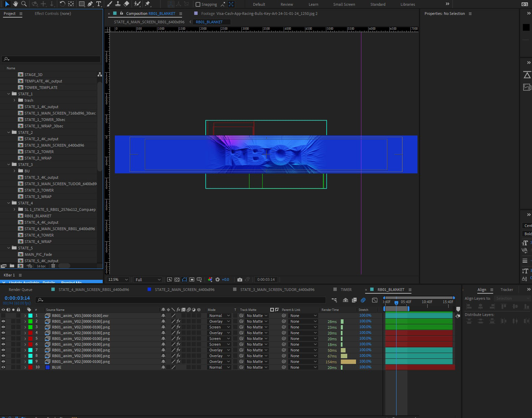Select the Brush tool
The image size is (532, 418).
[109, 4]
